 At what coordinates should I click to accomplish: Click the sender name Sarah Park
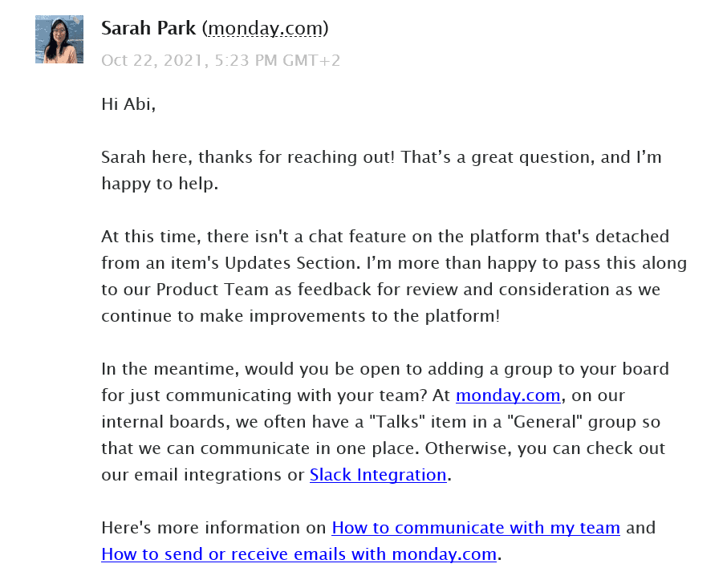[x=148, y=28]
